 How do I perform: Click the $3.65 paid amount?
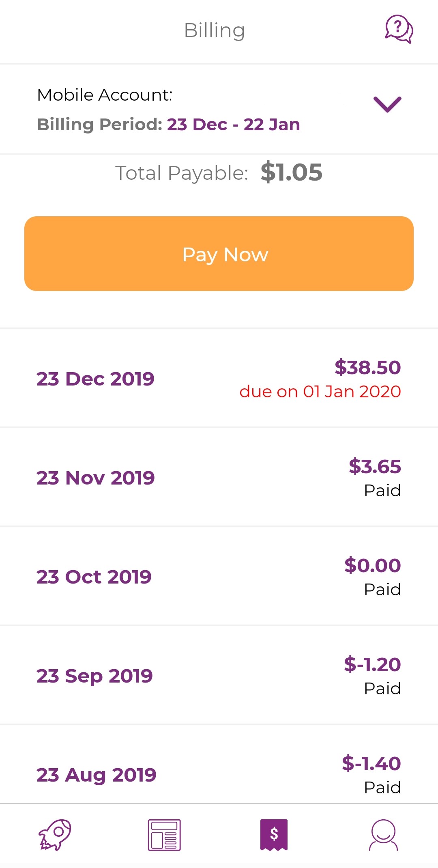click(x=375, y=466)
